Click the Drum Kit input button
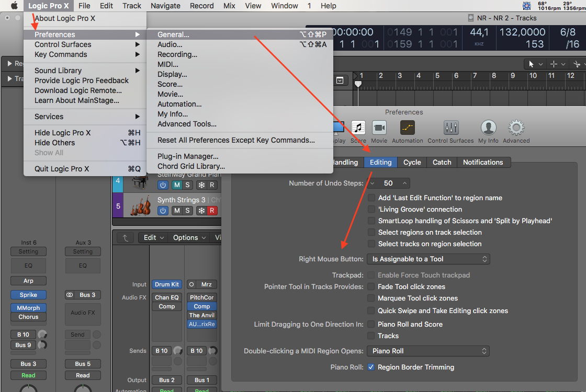Image resolution: width=586 pixels, height=392 pixels. tap(167, 284)
